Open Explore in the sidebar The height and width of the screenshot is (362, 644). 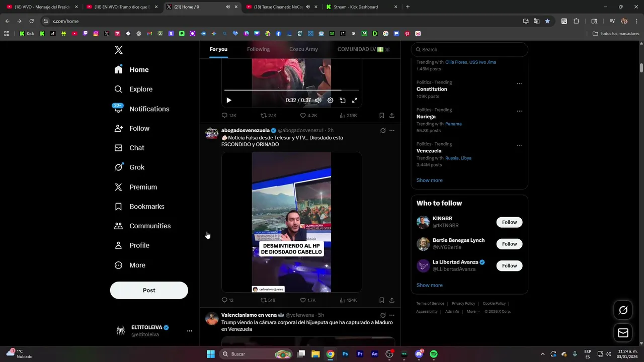(x=133, y=89)
